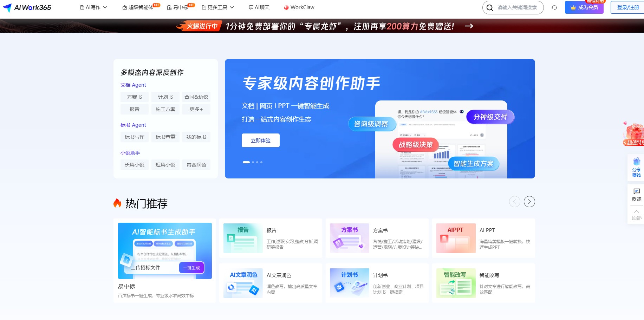Click 立即体验 button on banner
Image resolution: width=644 pixels, height=320 pixels.
click(x=261, y=140)
